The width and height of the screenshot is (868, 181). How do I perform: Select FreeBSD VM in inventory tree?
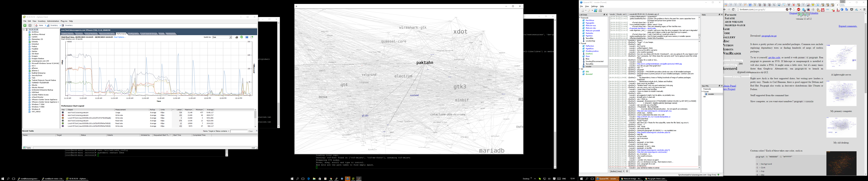(35, 49)
